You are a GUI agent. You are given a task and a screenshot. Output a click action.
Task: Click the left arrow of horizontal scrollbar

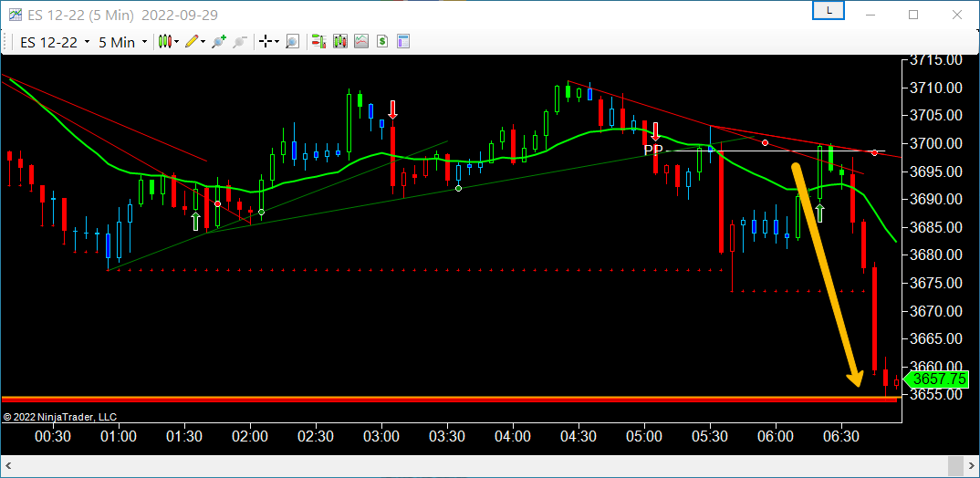(7, 465)
